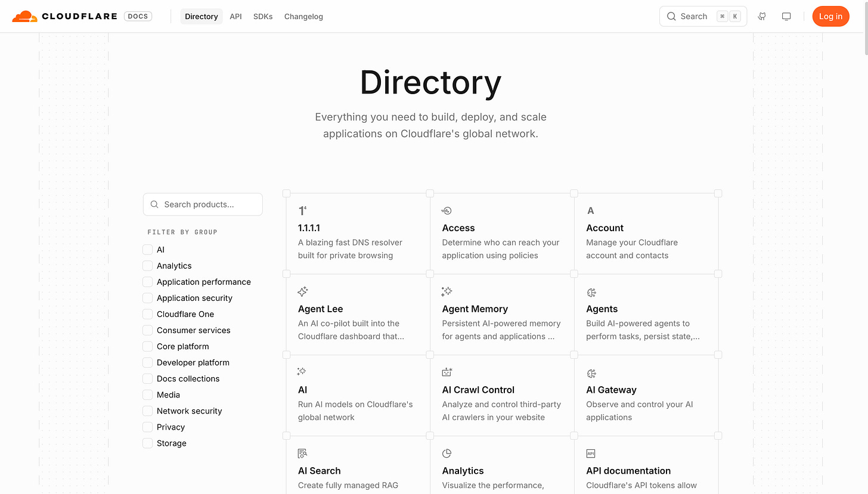The height and width of the screenshot is (494, 868).
Task: Toggle the theme display icon
Action: (786, 17)
